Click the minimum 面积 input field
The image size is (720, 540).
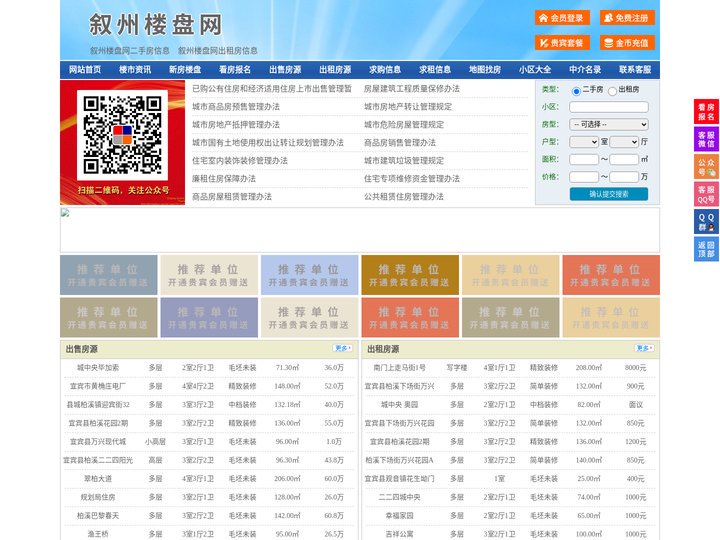click(x=584, y=159)
